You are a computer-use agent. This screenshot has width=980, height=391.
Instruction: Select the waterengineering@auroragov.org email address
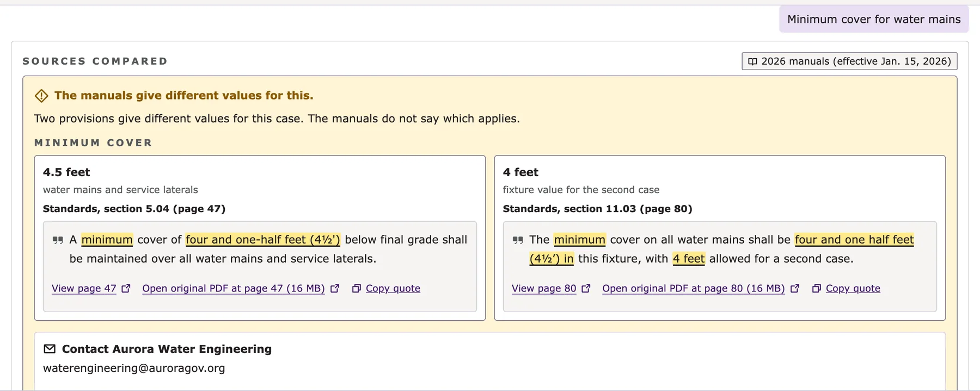click(134, 368)
